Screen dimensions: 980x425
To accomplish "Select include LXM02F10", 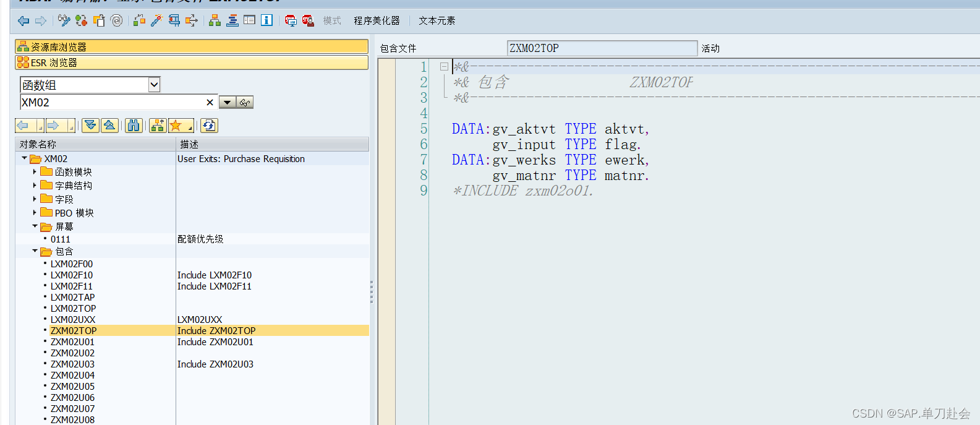I will click(72, 275).
